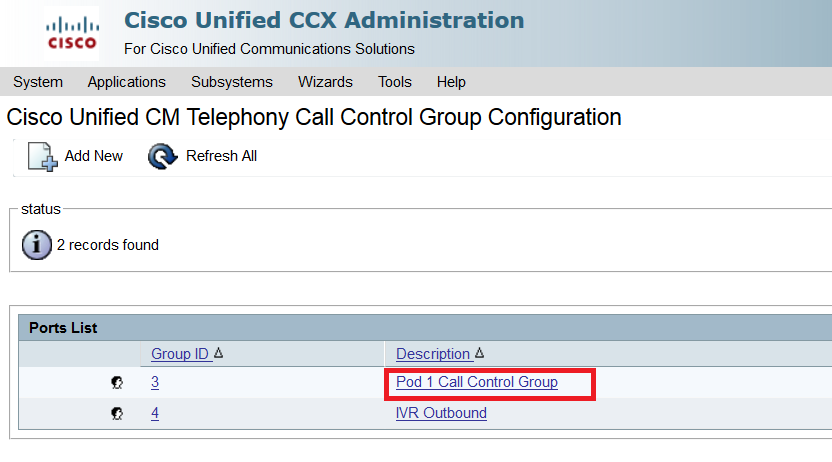This screenshot has height=462, width=832.
Task: Sort by Group ID arrow indicator
Action: point(218,353)
